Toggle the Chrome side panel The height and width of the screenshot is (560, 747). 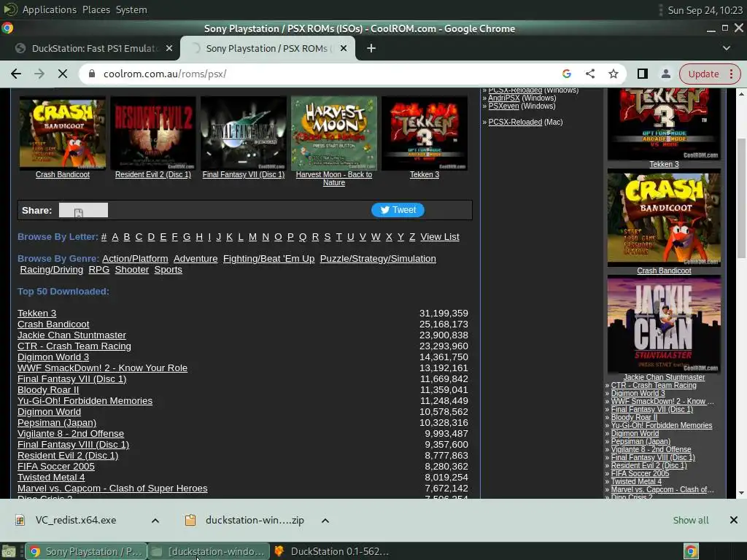[642, 74]
